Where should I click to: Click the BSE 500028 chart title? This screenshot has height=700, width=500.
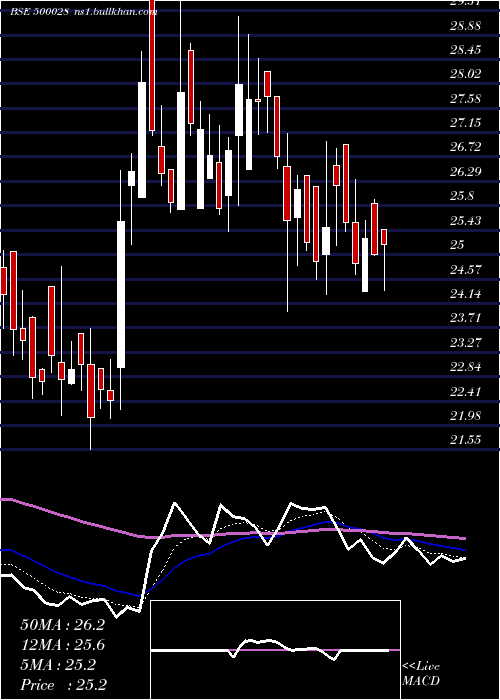[39, 12]
